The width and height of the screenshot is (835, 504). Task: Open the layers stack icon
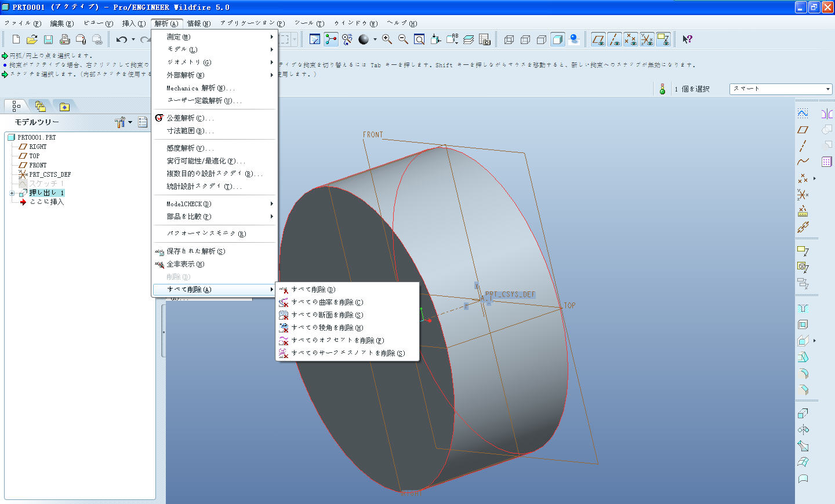pos(469,39)
